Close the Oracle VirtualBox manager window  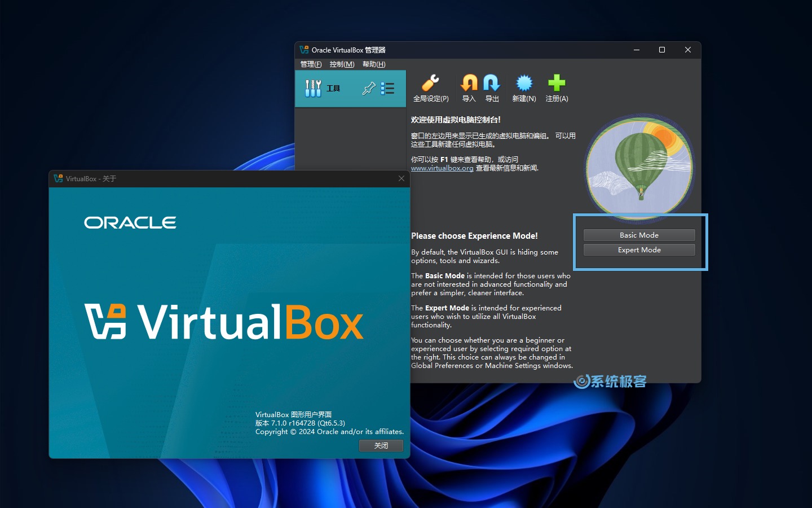(688, 50)
